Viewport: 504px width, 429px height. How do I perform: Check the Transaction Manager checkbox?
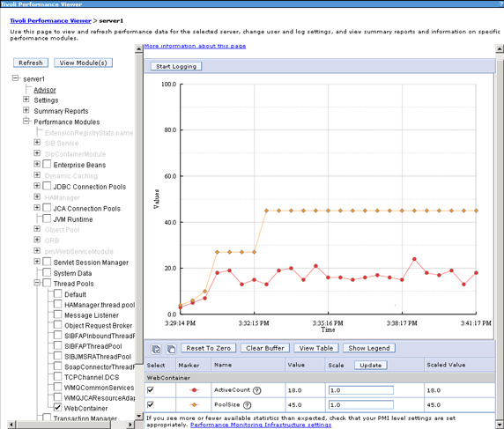[47, 418]
